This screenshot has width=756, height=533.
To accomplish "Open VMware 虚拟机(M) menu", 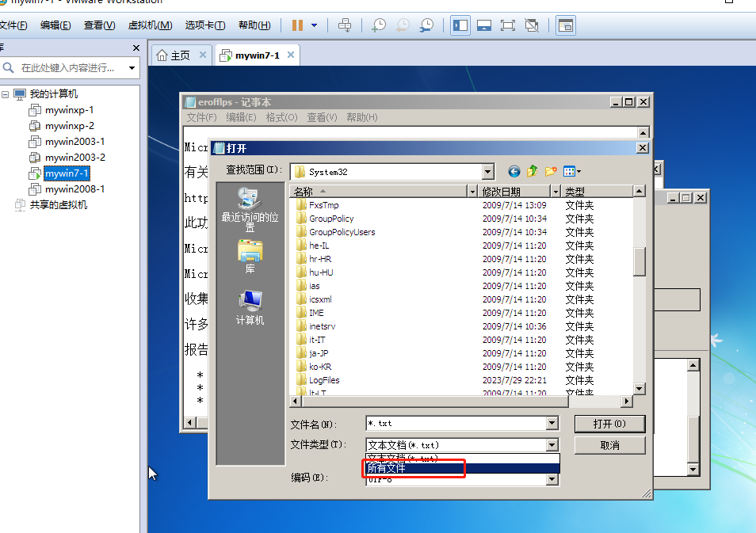I will (150, 25).
